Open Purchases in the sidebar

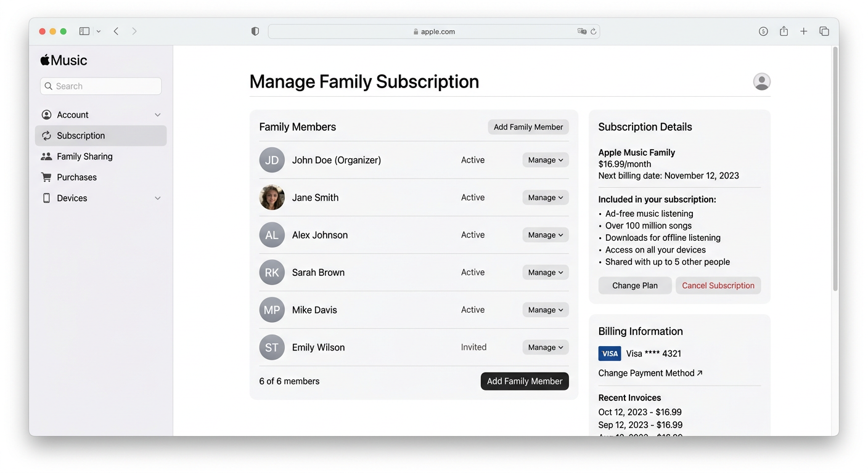point(101,177)
